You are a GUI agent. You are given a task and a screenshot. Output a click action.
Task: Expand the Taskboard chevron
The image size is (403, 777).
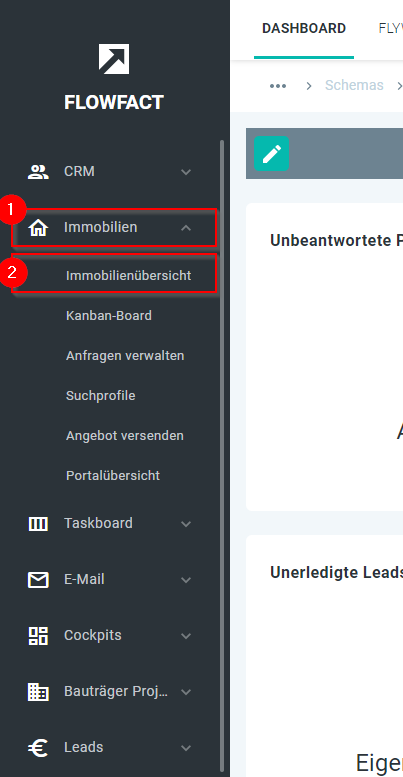point(186,524)
